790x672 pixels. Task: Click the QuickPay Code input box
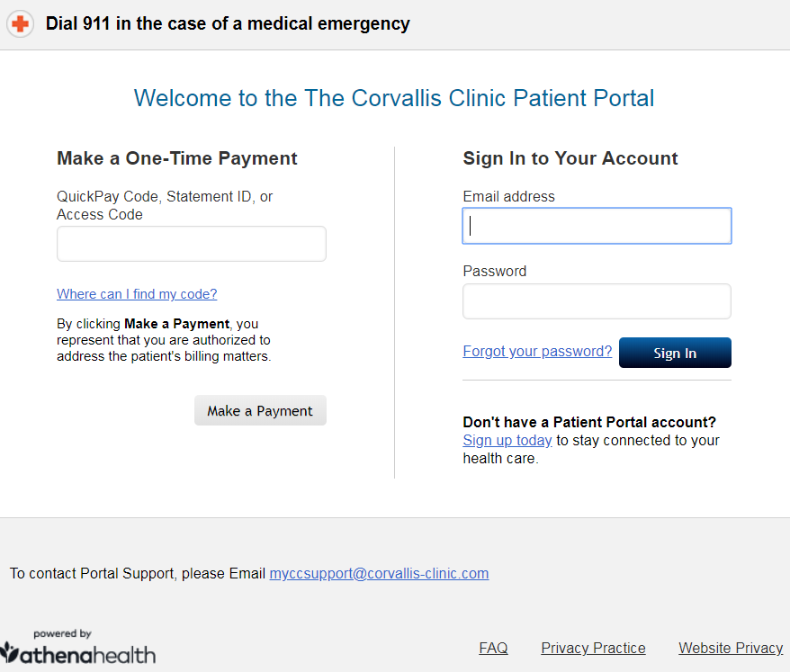tap(192, 244)
